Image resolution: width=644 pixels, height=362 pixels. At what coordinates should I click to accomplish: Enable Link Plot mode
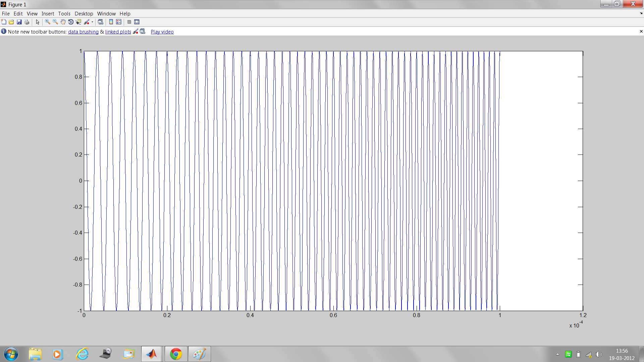click(x=101, y=22)
